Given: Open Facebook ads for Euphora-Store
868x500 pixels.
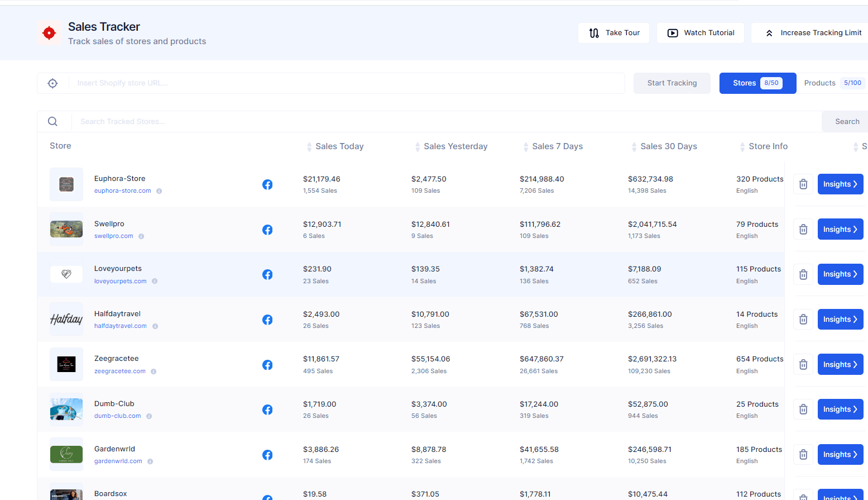Looking at the screenshot, I should coord(267,184).
